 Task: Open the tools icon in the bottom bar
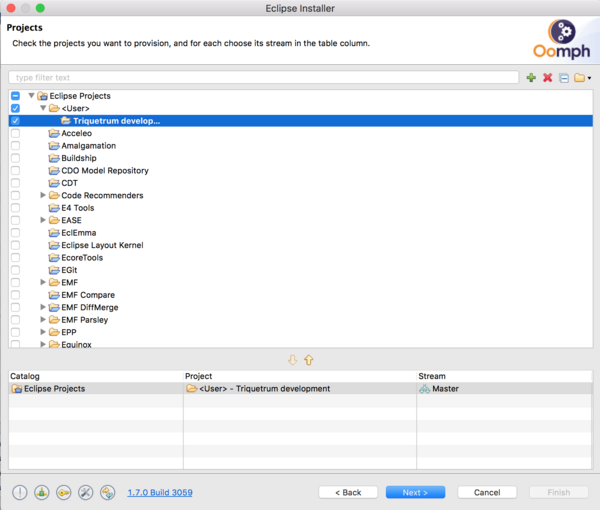pos(85,492)
